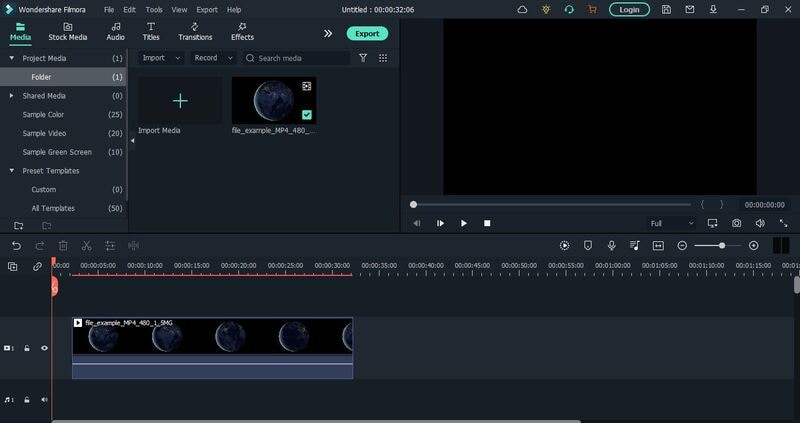Viewport: 800px width, 423px height.
Task: Click the Search media field
Action: [x=296, y=58]
